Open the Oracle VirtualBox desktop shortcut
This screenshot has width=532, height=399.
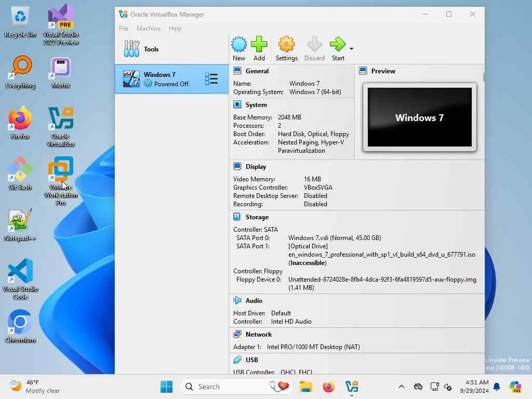click(x=61, y=127)
